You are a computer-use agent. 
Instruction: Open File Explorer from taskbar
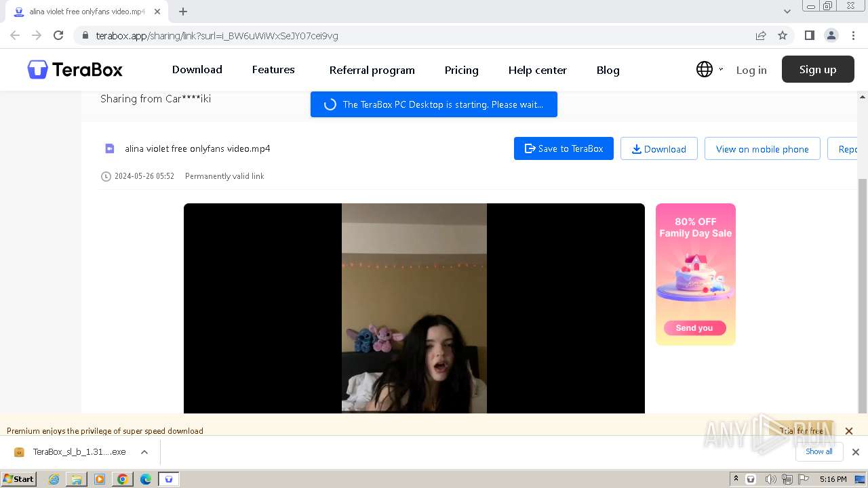(x=77, y=479)
